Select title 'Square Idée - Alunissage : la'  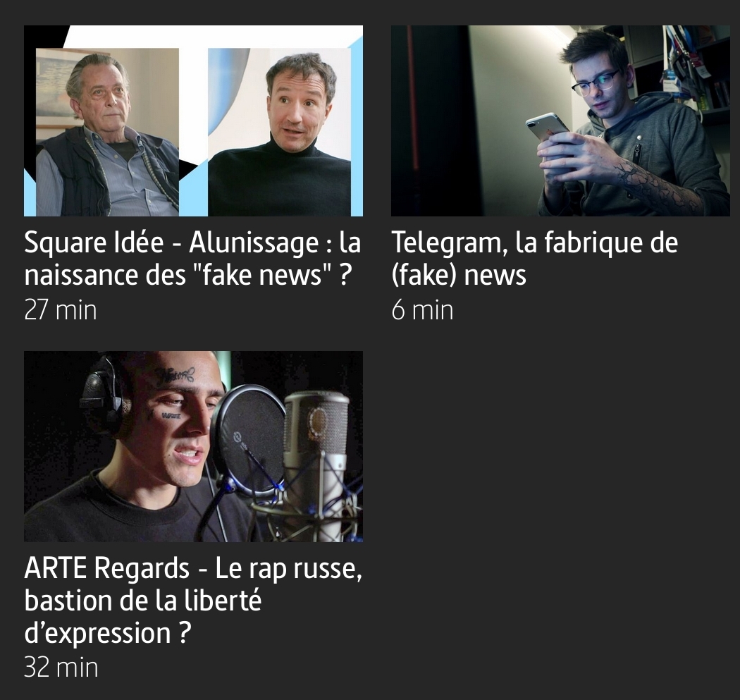(x=192, y=242)
